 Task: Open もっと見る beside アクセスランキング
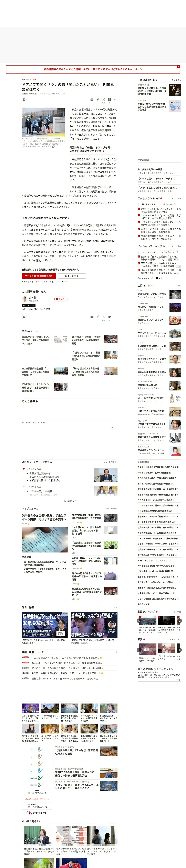coord(176,198)
